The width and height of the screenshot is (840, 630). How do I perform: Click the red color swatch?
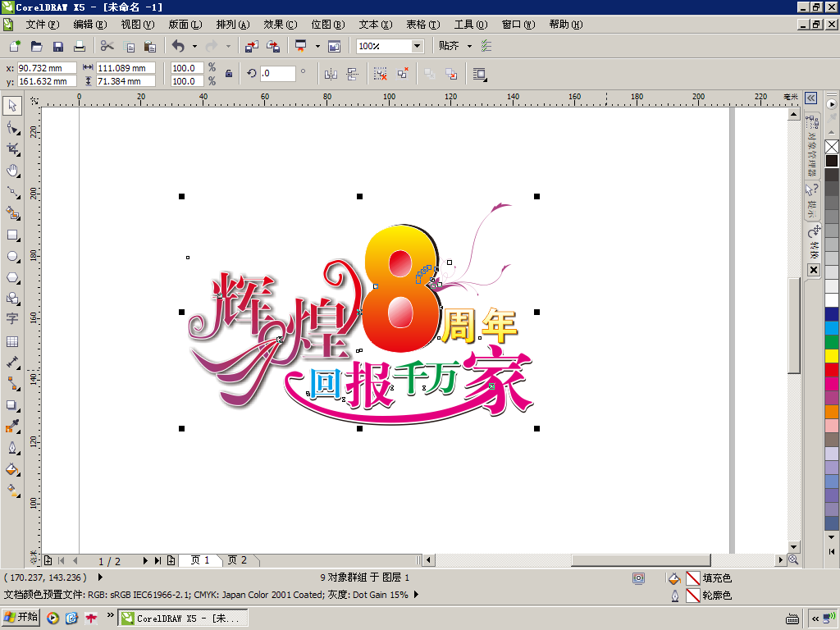(x=832, y=370)
